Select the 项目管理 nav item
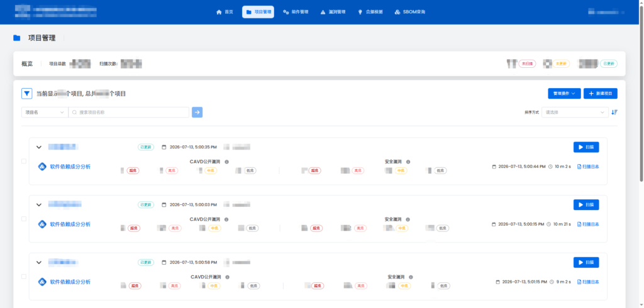 click(258, 12)
